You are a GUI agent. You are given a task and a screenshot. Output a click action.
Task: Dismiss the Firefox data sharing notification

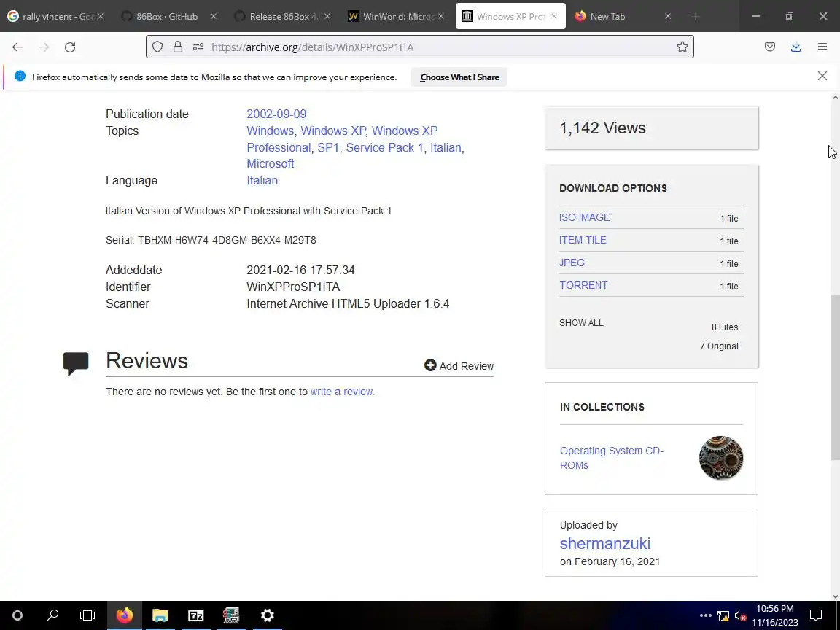click(x=822, y=76)
